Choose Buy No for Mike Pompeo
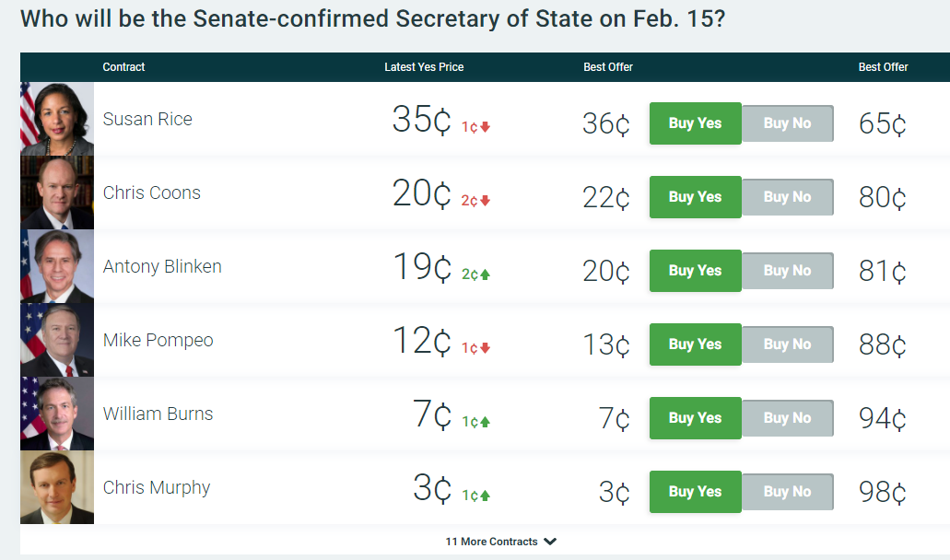 (x=787, y=344)
